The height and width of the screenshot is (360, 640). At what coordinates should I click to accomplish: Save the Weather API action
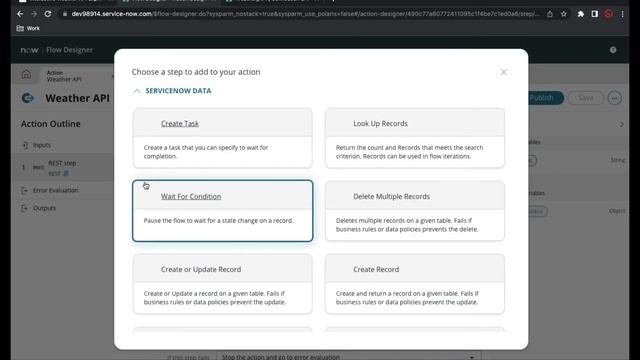(x=586, y=98)
